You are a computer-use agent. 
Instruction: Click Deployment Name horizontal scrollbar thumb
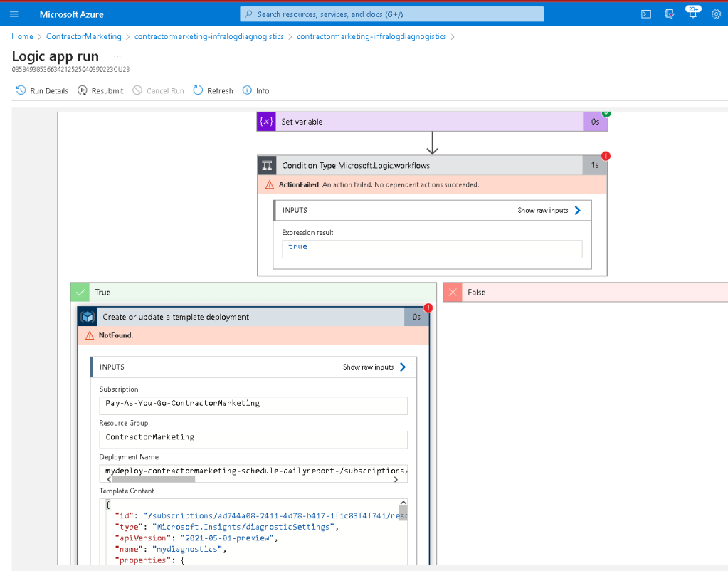(154, 479)
